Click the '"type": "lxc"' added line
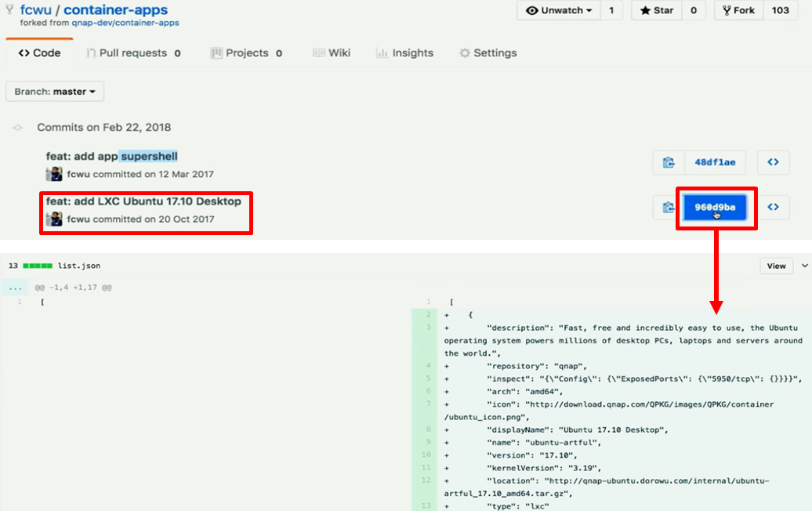 518,506
